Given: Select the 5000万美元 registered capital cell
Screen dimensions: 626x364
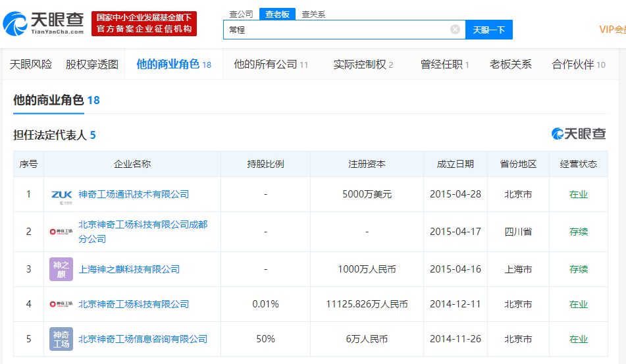Looking at the screenshot, I should click(x=367, y=194).
